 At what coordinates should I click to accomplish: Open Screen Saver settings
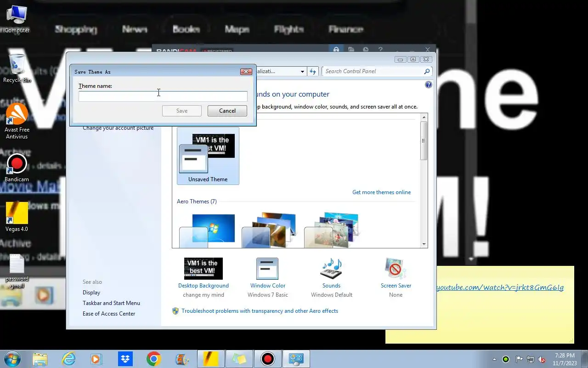tap(396, 277)
